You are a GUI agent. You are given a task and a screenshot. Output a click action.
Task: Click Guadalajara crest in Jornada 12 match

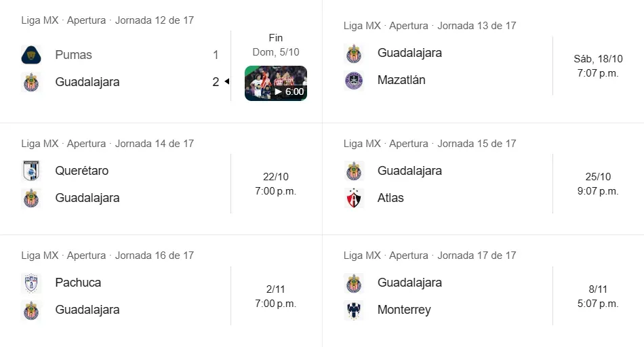click(31, 82)
